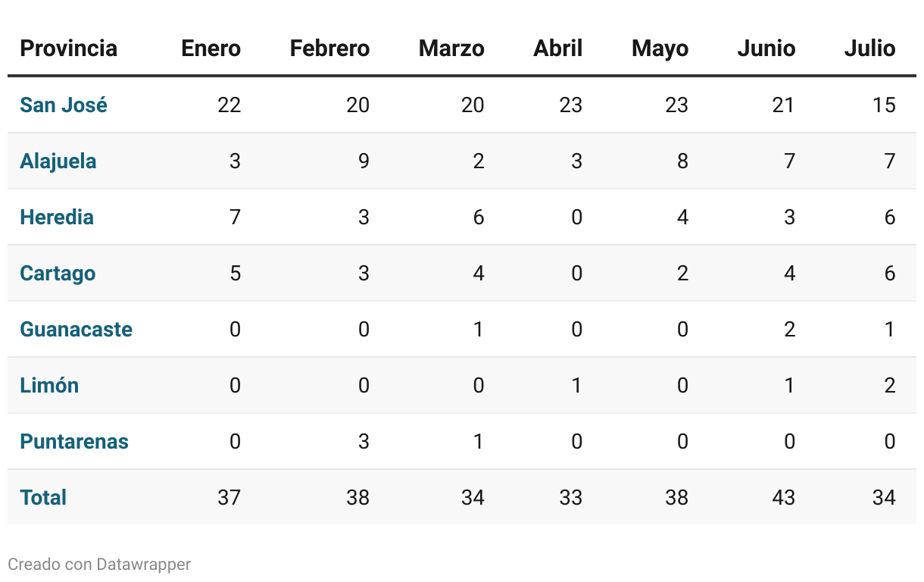Image resolution: width=924 pixels, height=582 pixels.
Task: Select the Limón row label
Action: (x=49, y=385)
